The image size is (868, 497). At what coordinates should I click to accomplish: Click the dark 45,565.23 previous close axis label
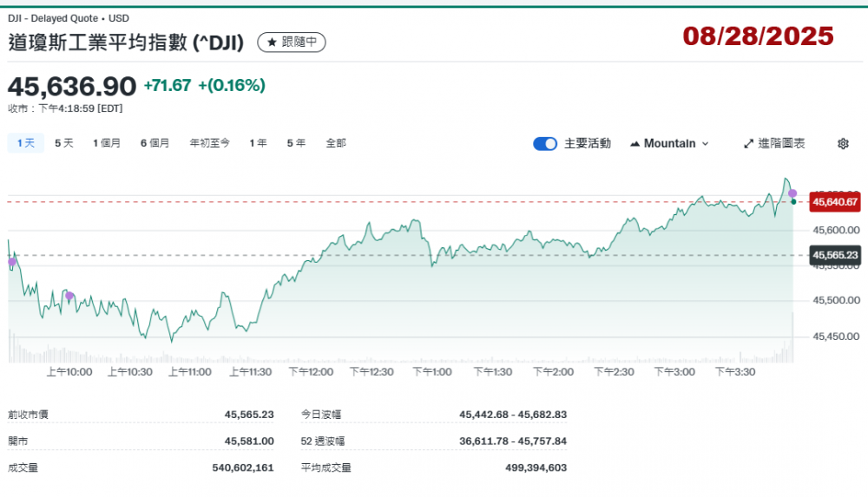click(834, 255)
